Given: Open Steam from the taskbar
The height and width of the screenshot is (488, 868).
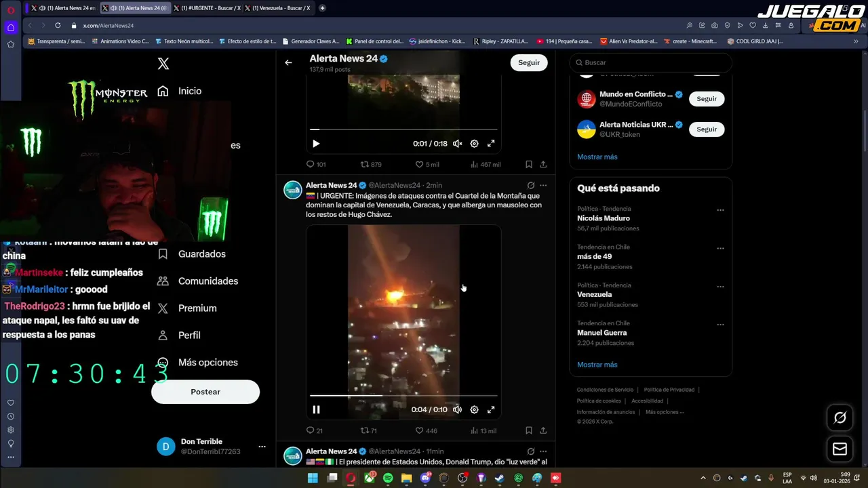Looking at the screenshot, I should click(x=500, y=478).
